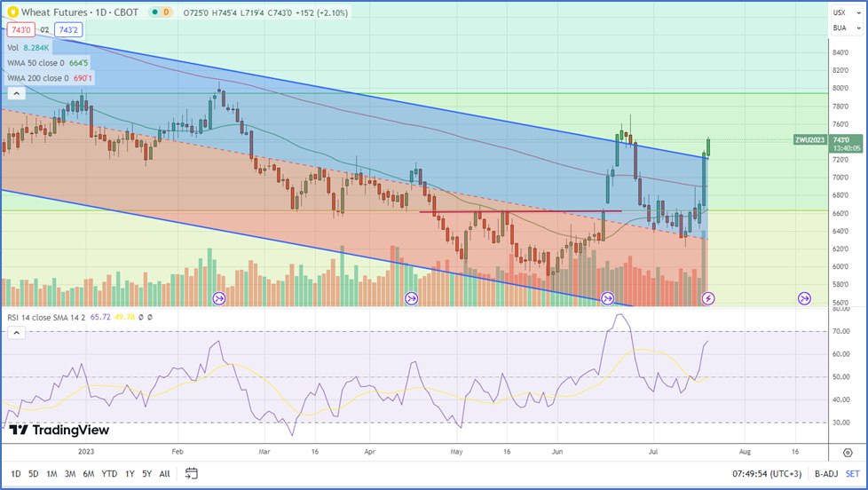Toggle B-ADJ back-adjustment setting
The image size is (868, 490).
[826, 474]
